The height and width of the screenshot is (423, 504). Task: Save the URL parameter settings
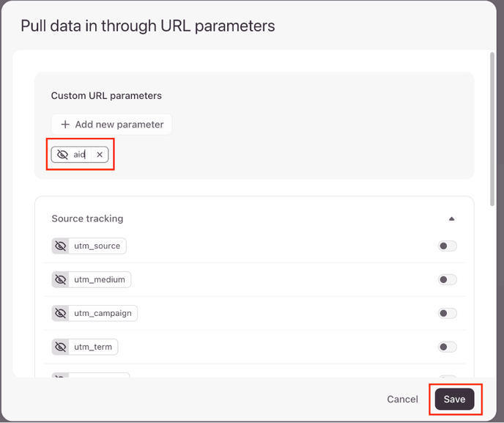coord(454,399)
